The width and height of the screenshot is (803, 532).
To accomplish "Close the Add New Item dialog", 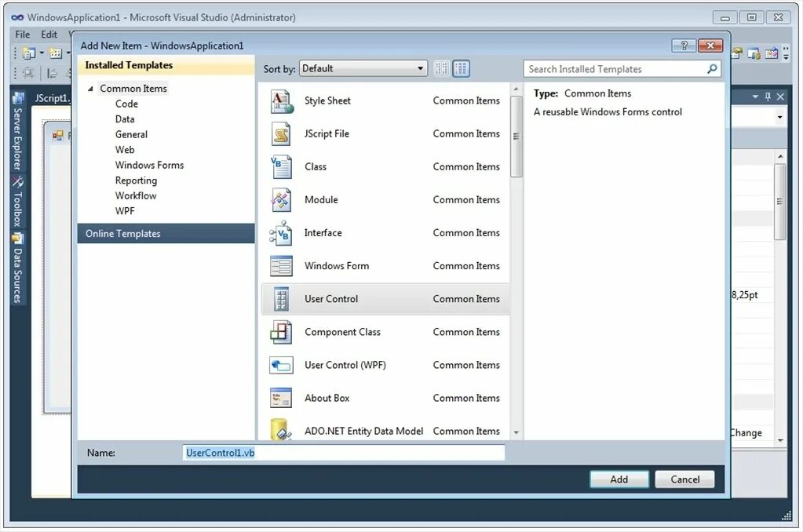I will tap(711, 46).
